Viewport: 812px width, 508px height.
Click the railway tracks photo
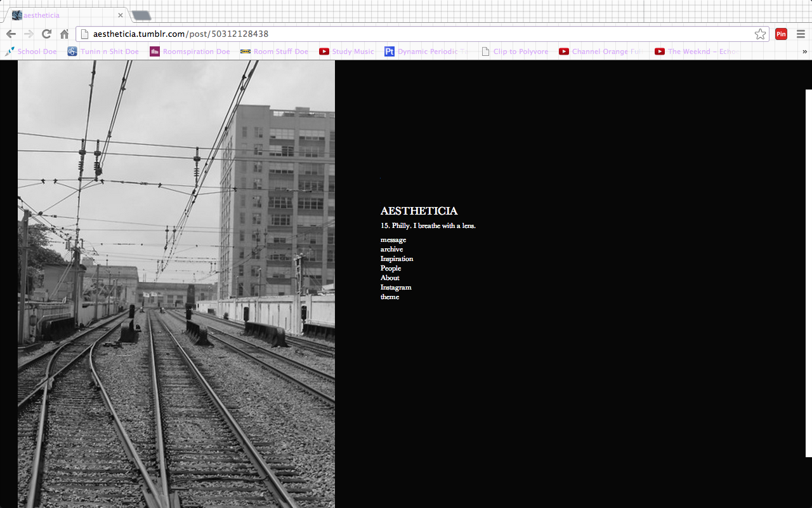(x=176, y=286)
